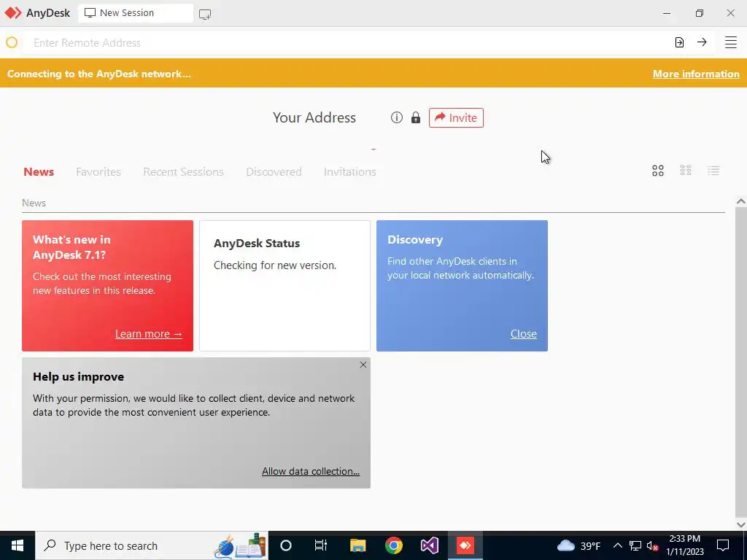Open the network icon in the tray
This screenshot has width=747, height=560.
pyautogui.click(x=635, y=545)
